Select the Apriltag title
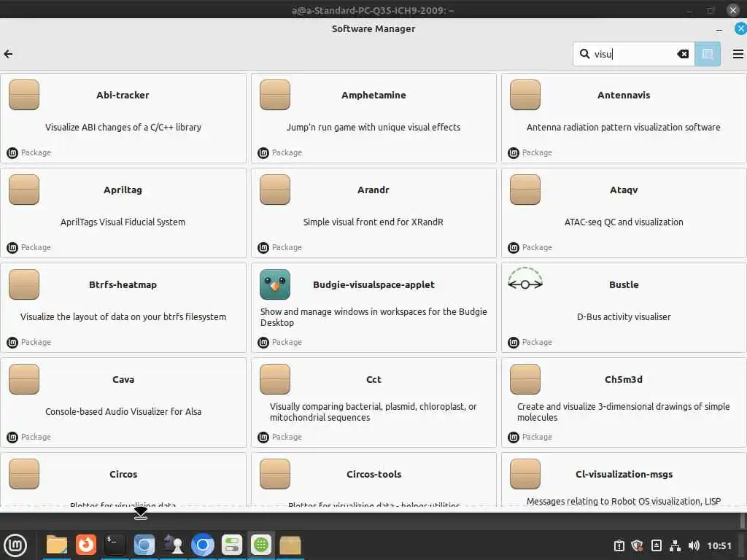 coord(123,190)
